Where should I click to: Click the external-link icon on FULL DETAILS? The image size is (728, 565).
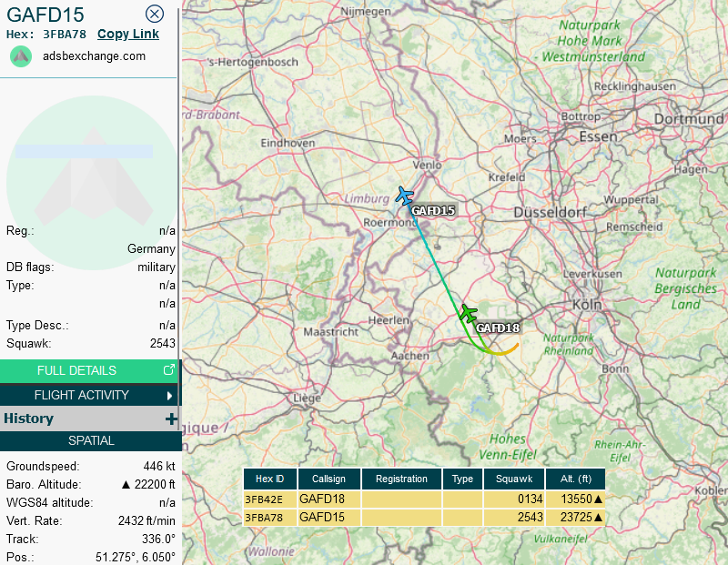click(169, 370)
